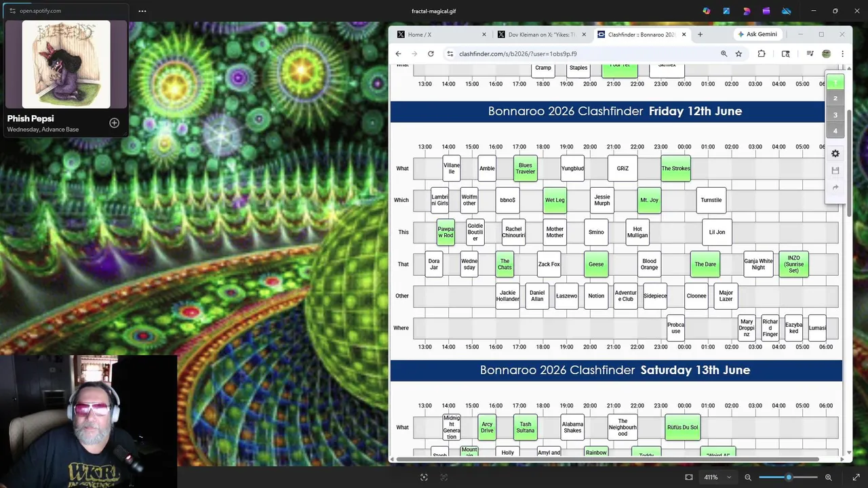
Task: Close the Dov Kleiman on X tab
Action: 583,35
